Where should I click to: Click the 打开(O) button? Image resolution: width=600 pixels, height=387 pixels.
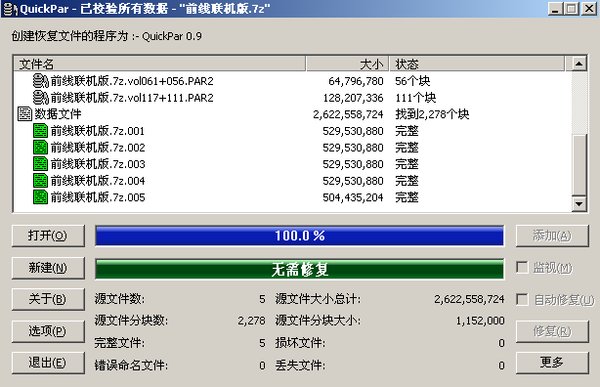48,236
